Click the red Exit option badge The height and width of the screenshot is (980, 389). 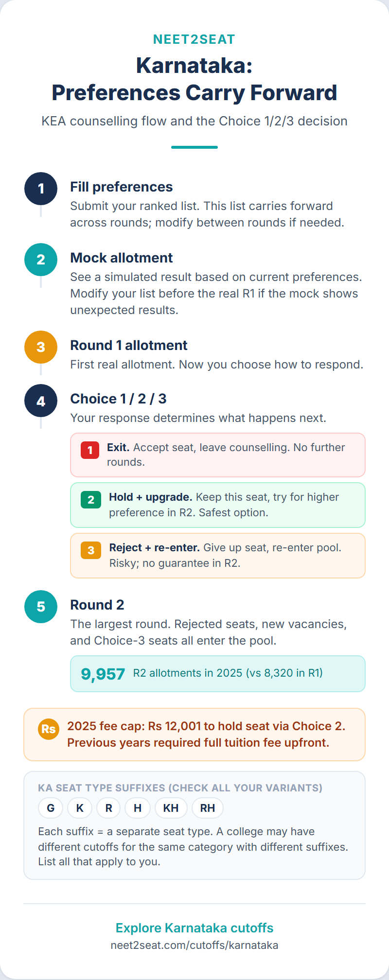point(90,450)
